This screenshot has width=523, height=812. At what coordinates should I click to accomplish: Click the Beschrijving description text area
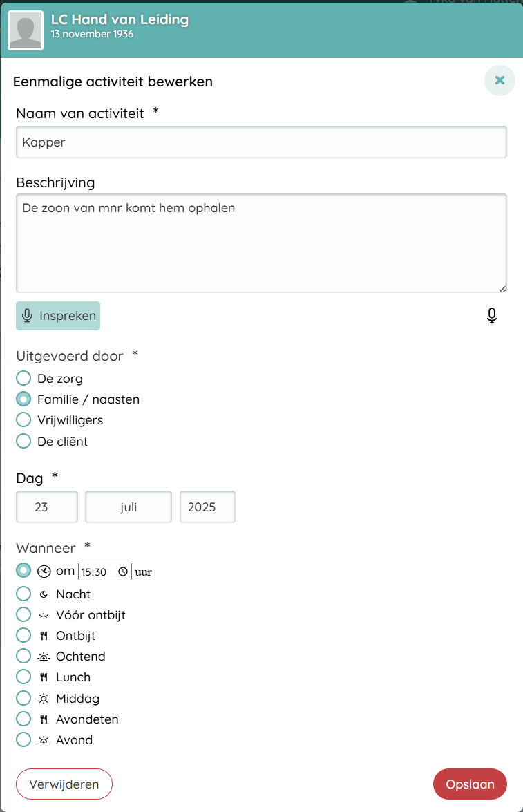point(261,243)
